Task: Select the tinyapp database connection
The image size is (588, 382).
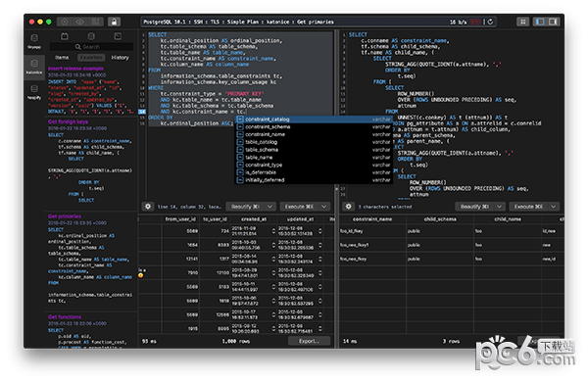Action: (x=34, y=41)
